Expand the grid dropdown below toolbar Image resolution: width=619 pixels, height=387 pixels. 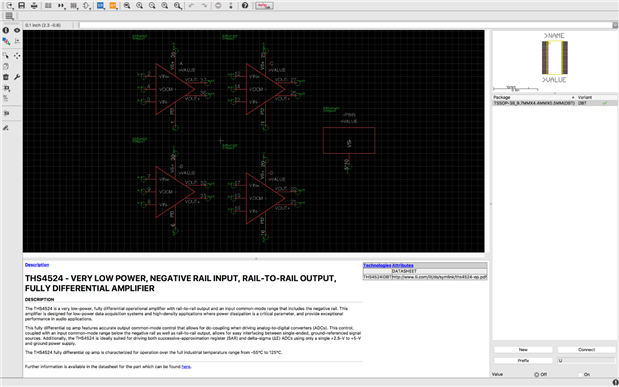[x=9, y=16]
